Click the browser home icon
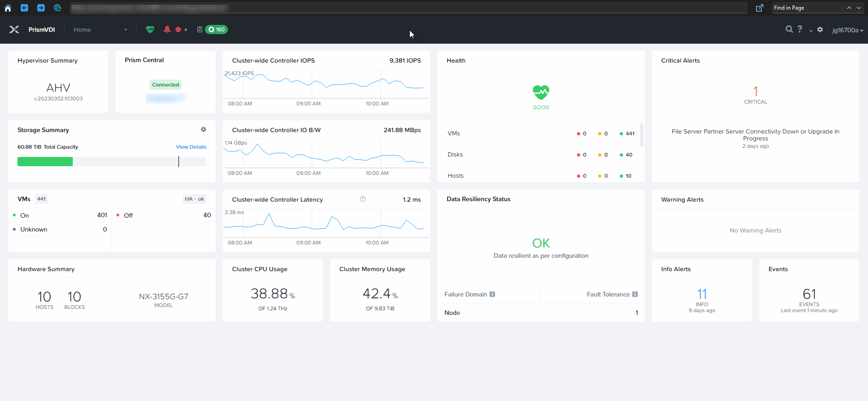Viewport: 868px width, 401px height. click(8, 8)
